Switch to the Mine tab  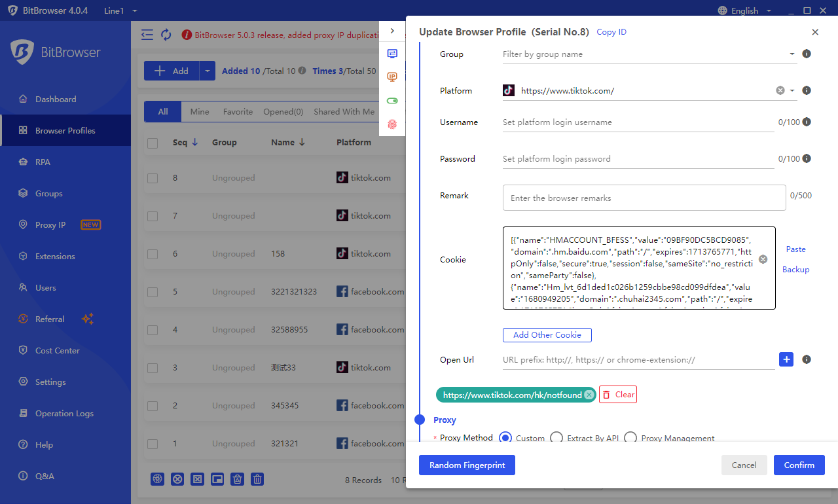[x=200, y=112]
